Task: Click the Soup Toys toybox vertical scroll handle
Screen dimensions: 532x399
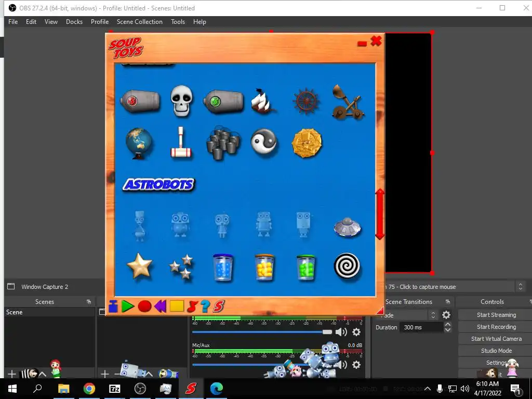Action: 380,215
